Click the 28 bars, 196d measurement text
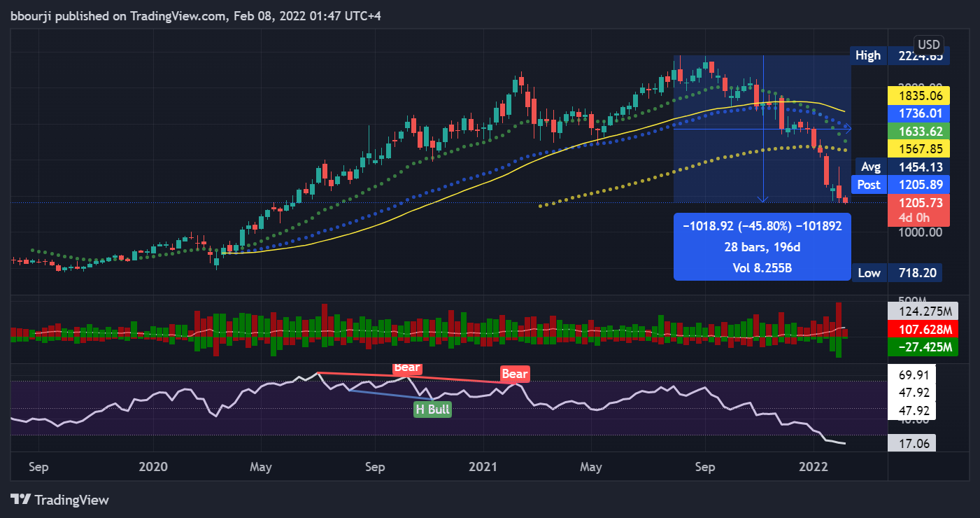980x518 pixels. pos(762,246)
